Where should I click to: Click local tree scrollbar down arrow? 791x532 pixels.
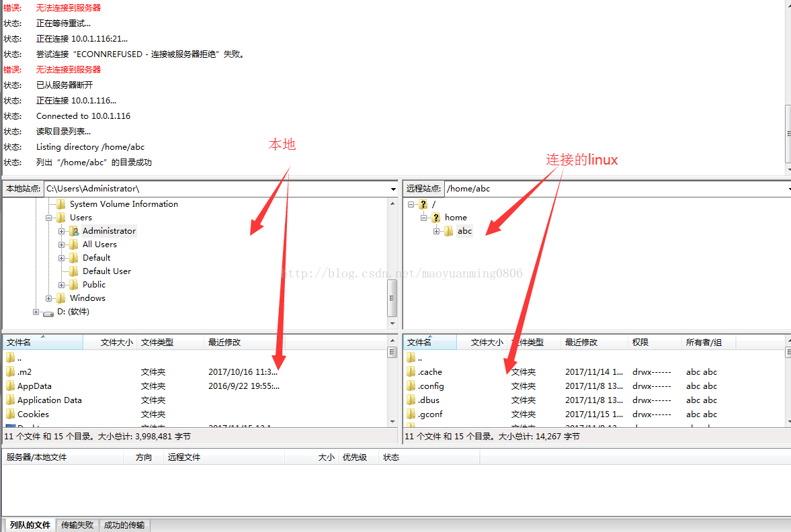(x=392, y=323)
